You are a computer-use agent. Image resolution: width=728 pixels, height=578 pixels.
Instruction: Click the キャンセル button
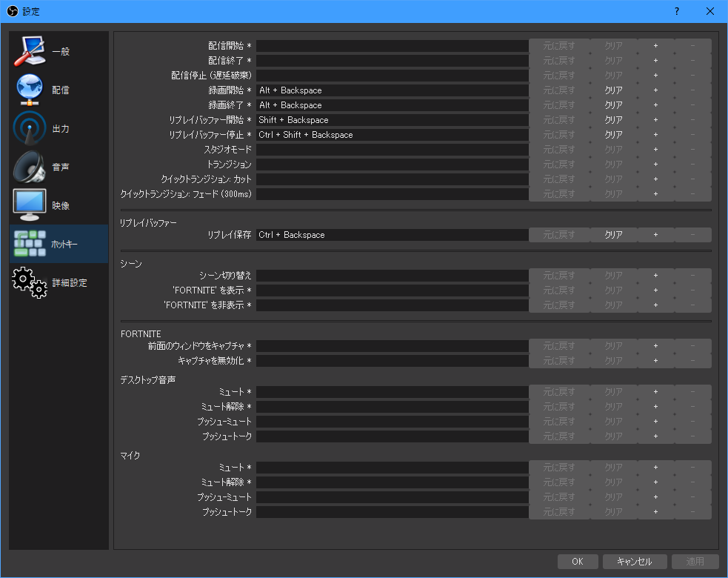[634, 561]
